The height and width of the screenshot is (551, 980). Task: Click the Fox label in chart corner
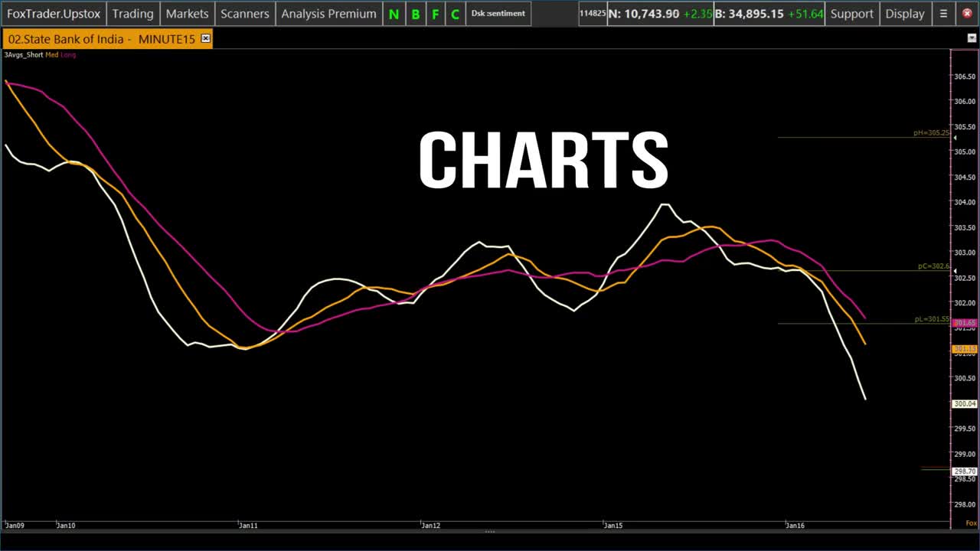point(971,523)
